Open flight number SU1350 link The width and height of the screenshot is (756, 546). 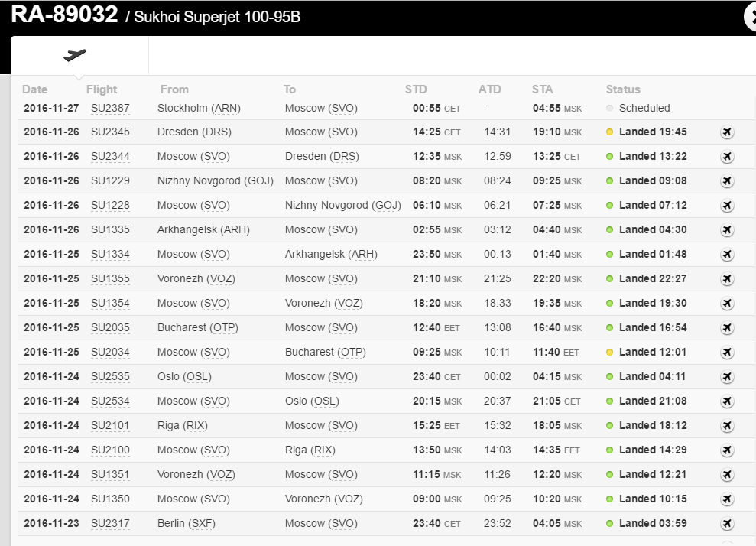(x=110, y=499)
